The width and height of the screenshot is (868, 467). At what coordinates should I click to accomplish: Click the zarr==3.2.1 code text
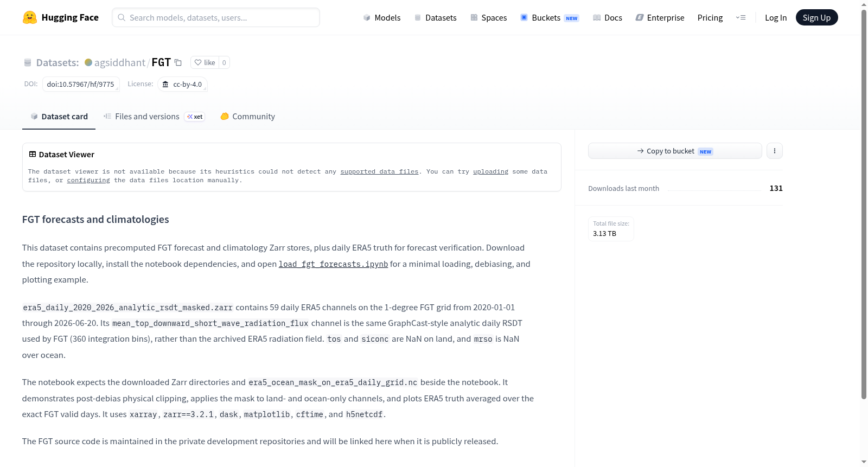pyautogui.click(x=188, y=414)
